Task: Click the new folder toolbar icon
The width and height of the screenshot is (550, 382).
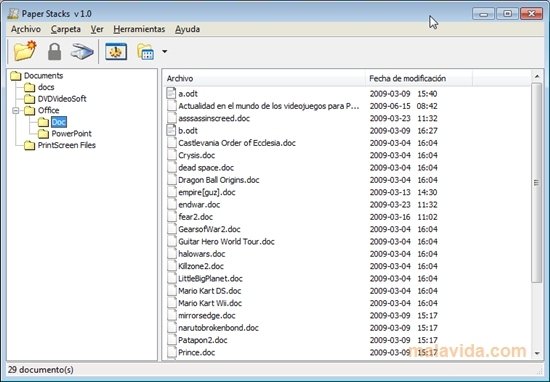Action: pos(25,51)
